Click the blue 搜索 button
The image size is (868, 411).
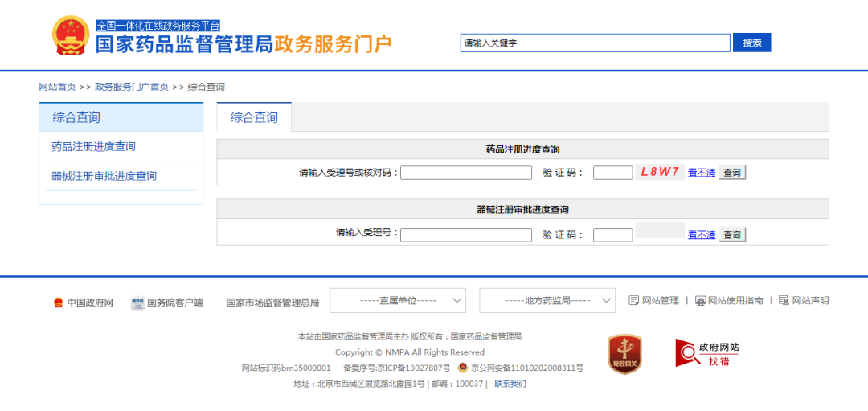751,43
